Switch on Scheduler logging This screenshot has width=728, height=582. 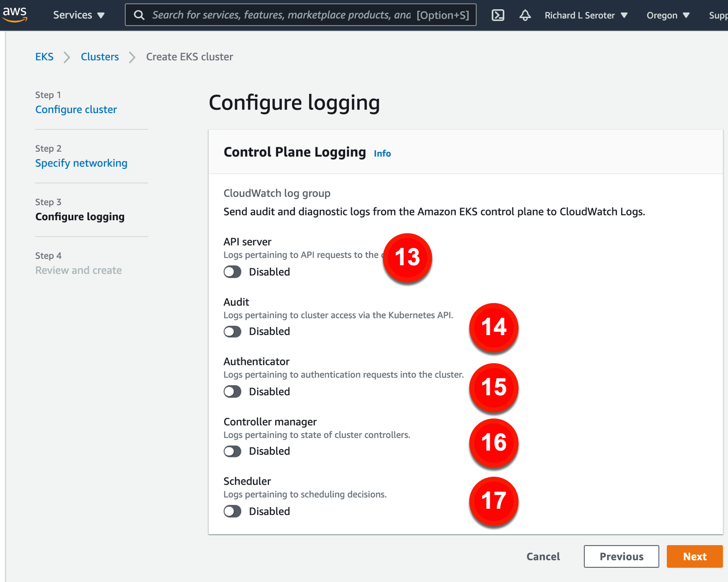[x=232, y=512]
